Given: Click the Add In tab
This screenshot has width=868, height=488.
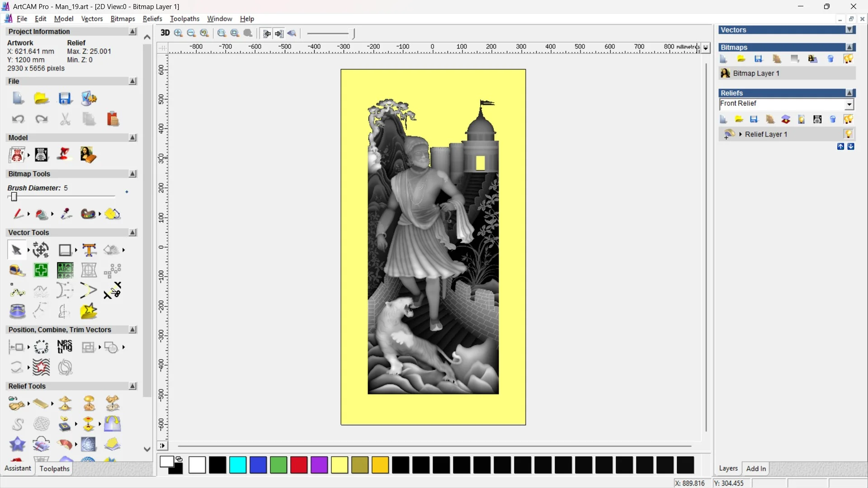Looking at the screenshot, I should pyautogui.click(x=756, y=469).
